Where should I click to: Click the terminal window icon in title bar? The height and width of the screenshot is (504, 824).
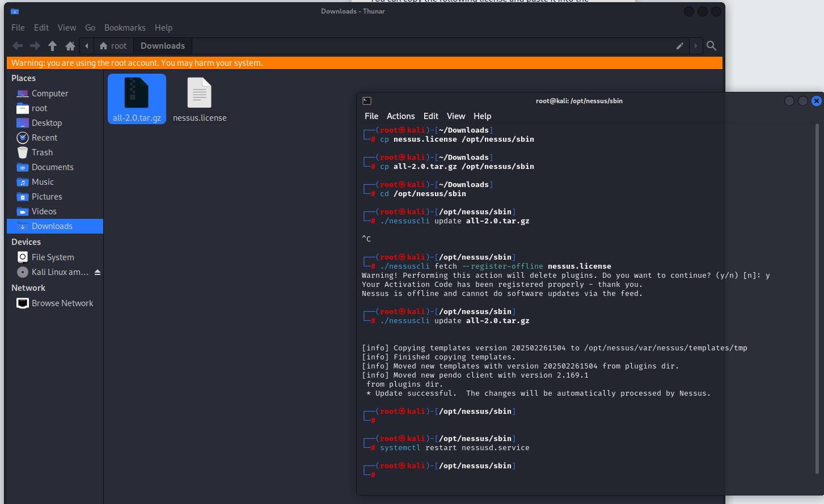click(x=367, y=101)
